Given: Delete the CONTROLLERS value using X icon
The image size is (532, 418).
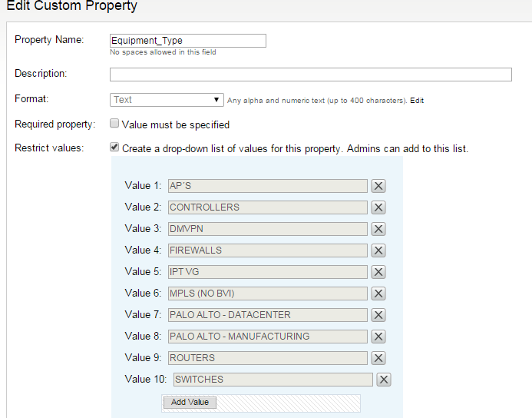Looking at the screenshot, I should [378, 207].
